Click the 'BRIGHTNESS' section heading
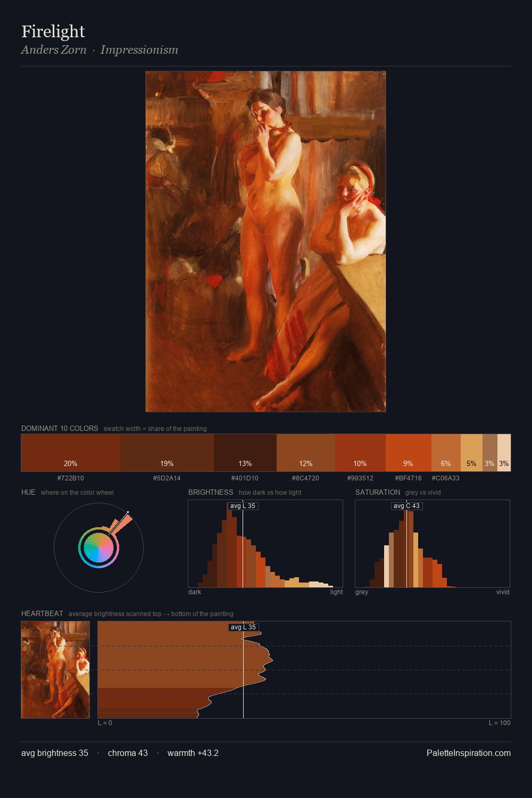The image size is (532, 798). 211,492
